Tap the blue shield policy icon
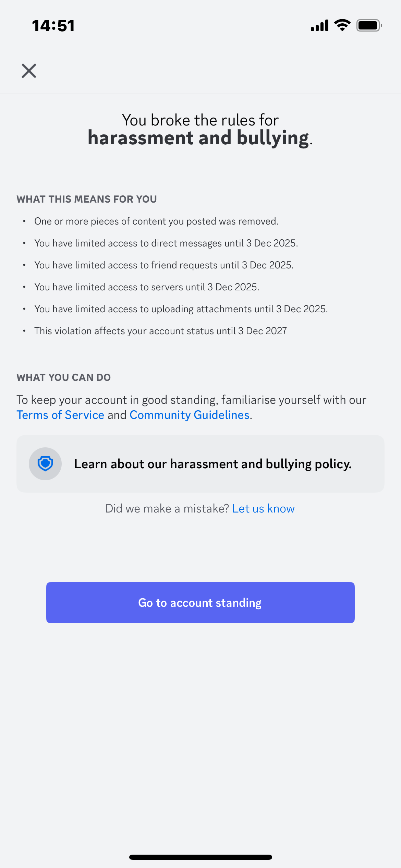Screen dimensions: 401x868 coord(45,464)
